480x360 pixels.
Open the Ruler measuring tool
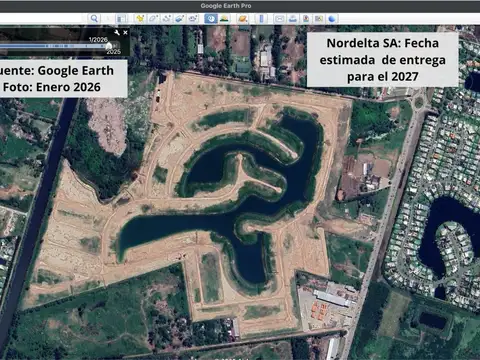[x=261, y=19]
